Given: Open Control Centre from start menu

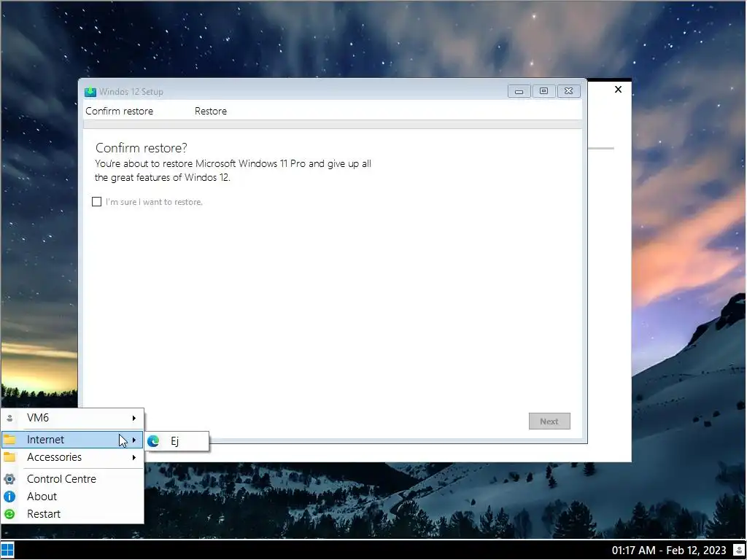Looking at the screenshot, I should click(72, 479).
